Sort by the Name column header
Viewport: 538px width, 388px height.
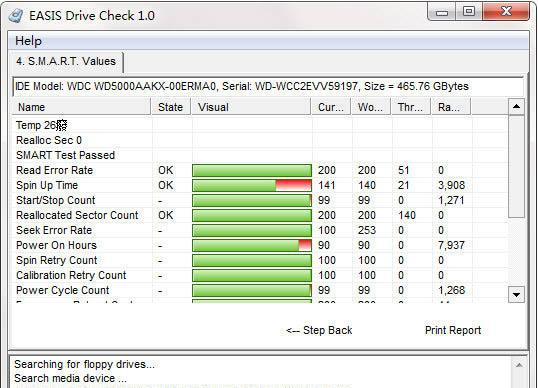click(x=82, y=107)
